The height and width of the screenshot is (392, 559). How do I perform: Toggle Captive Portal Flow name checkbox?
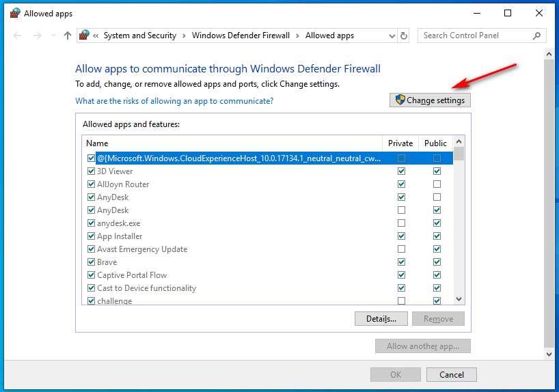[91, 275]
